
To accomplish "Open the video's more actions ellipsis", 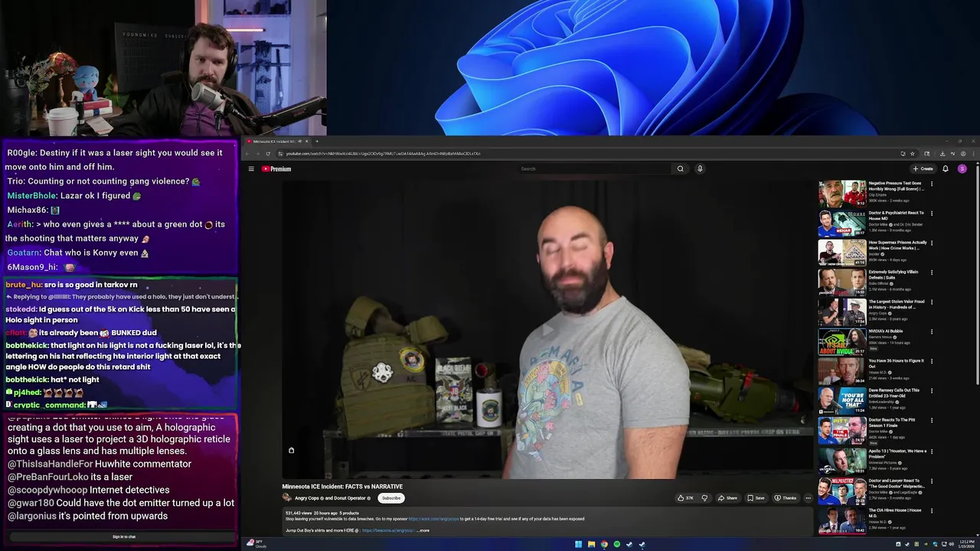I will tap(808, 498).
